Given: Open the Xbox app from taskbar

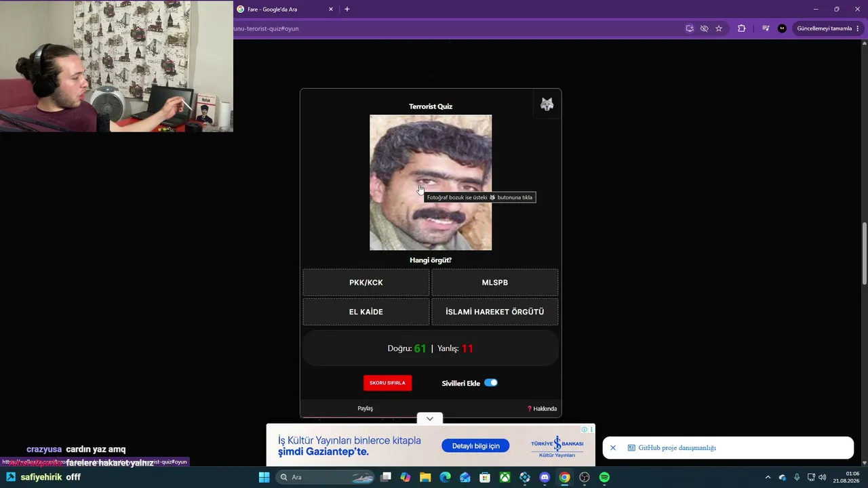Looking at the screenshot, I should pyautogui.click(x=505, y=477).
